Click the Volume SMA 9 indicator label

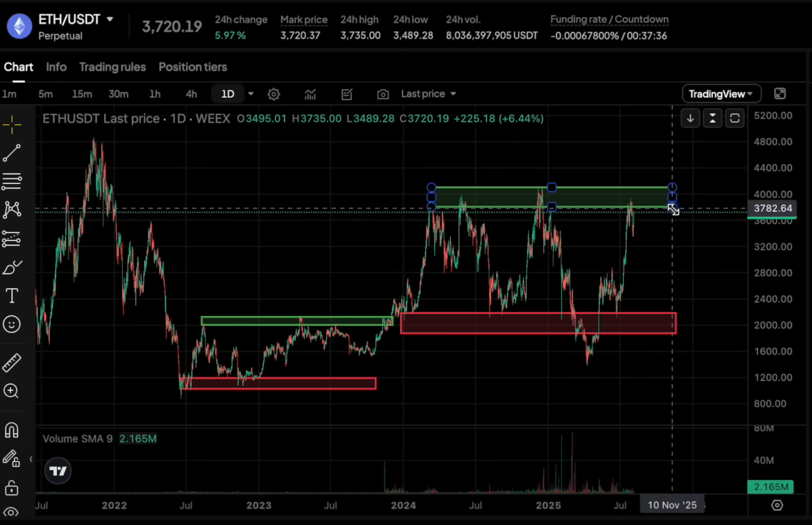pos(77,439)
